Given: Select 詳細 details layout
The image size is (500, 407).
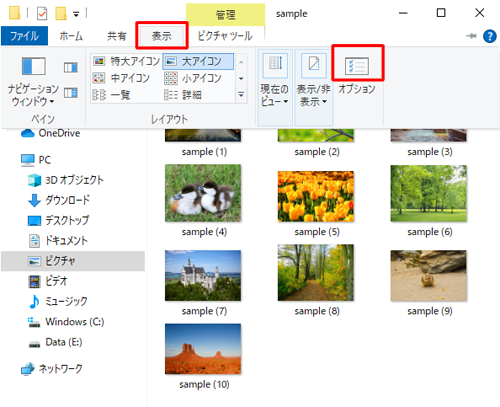Looking at the screenshot, I should [x=183, y=95].
